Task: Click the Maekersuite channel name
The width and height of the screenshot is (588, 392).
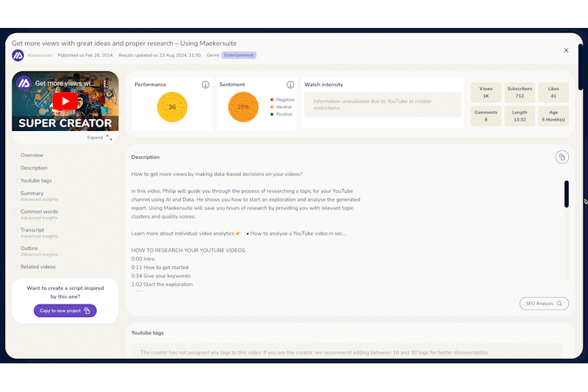Action: coord(40,55)
